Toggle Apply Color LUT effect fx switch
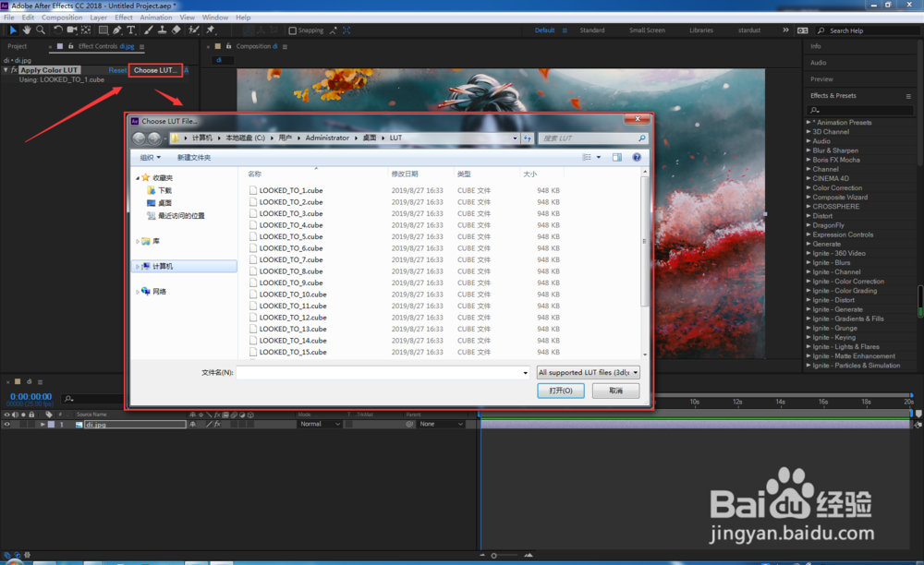 [x=14, y=70]
